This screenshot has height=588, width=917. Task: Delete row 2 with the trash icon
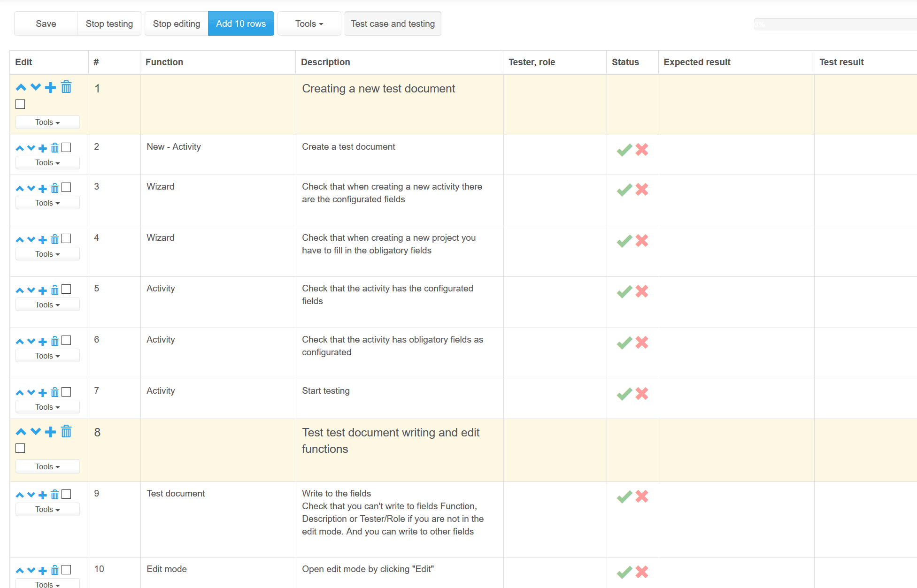[55, 148]
